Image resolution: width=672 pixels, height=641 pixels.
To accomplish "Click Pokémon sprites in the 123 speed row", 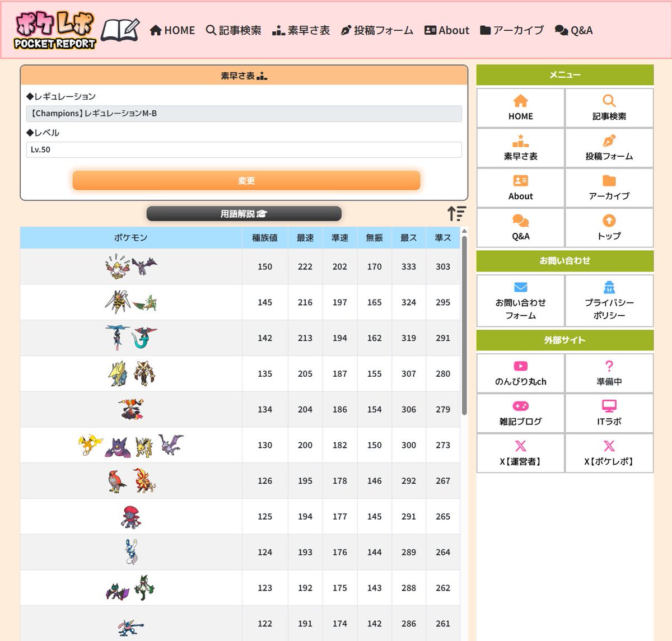I will coord(130,588).
